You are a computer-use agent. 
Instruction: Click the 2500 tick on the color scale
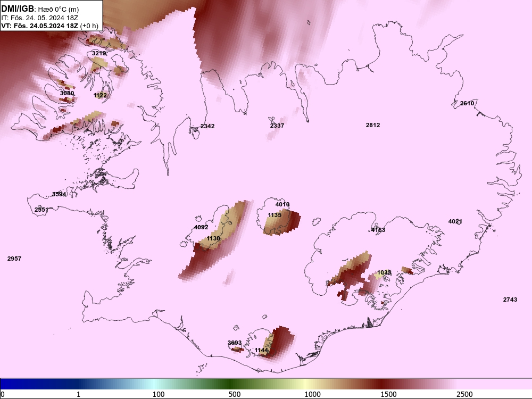(464, 394)
